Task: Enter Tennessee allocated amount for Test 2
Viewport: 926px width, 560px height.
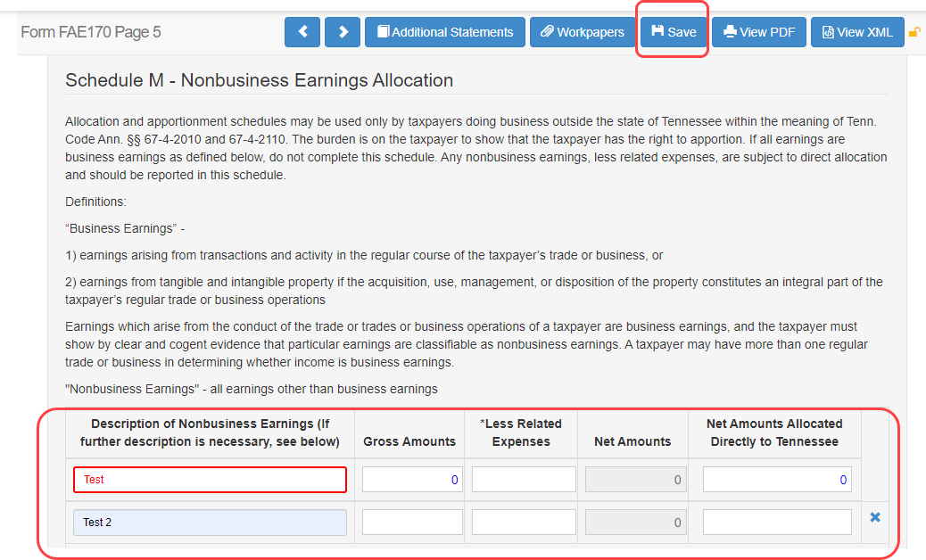Action: pyautogui.click(x=776, y=523)
